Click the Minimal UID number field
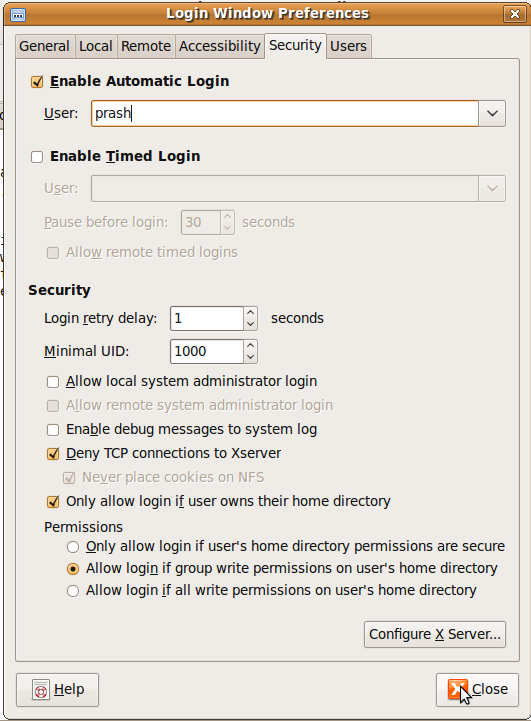Viewport: 531px width, 721px height. [x=207, y=351]
